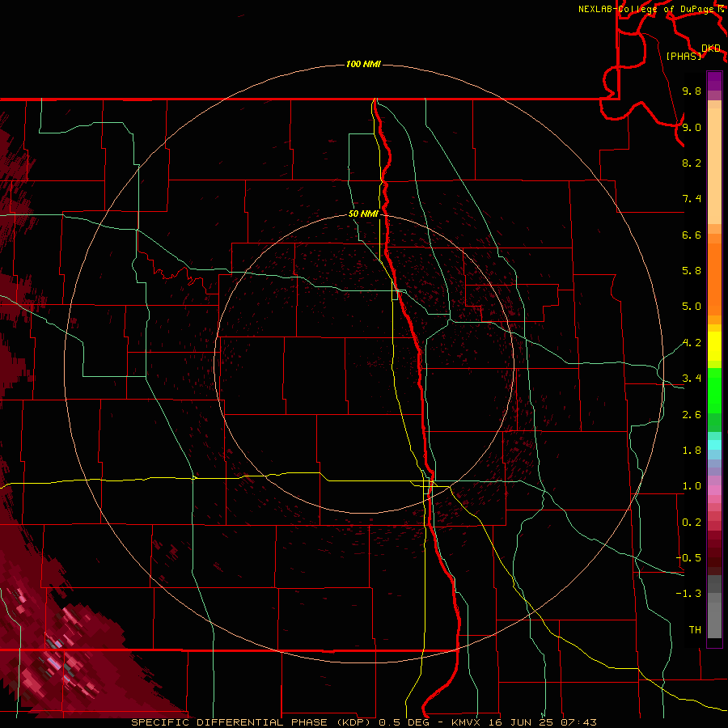The height and width of the screenshot is (728, 728).
Task: Click the 8.2 legend value
Action: point(692,163)
